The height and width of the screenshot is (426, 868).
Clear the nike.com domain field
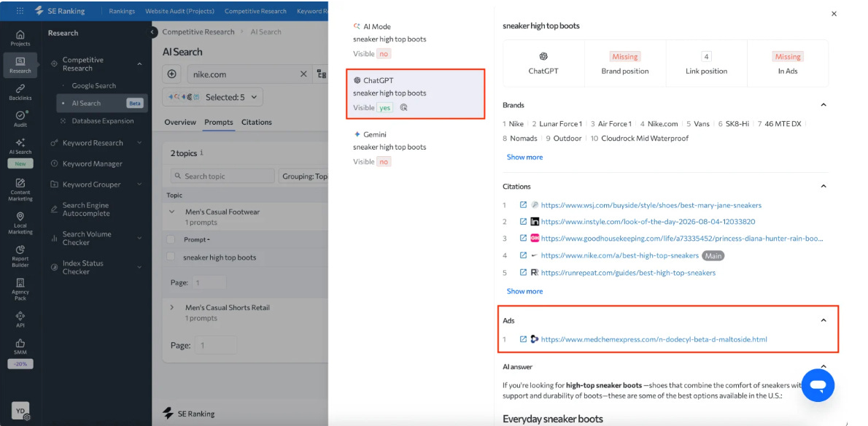click(303, 74)
